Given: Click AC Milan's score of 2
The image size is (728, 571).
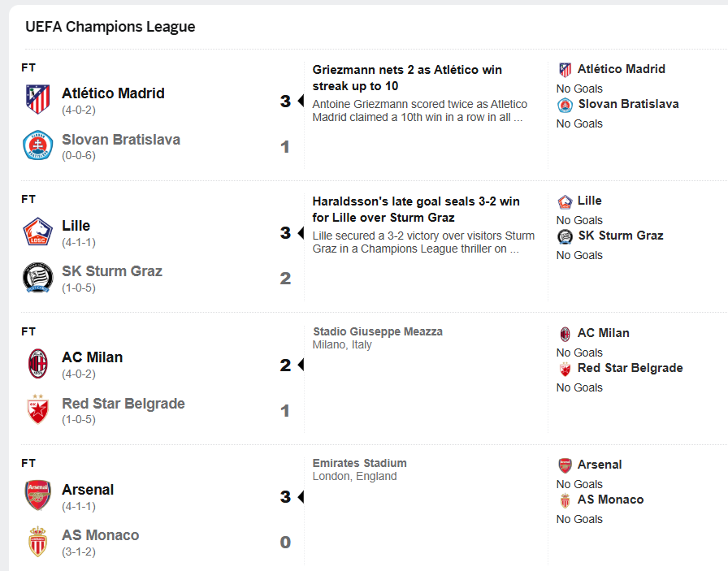Looking at the screenshot, I should pos(285,366).
